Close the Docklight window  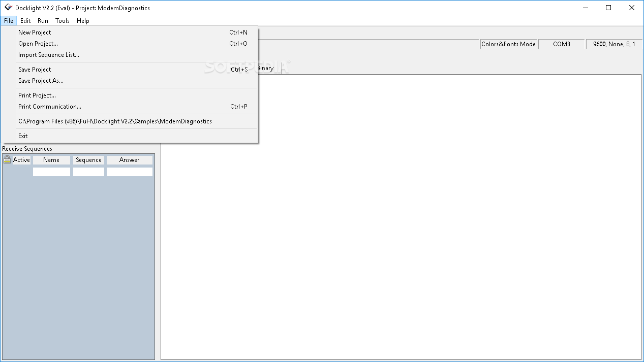(x=632, y=8)
